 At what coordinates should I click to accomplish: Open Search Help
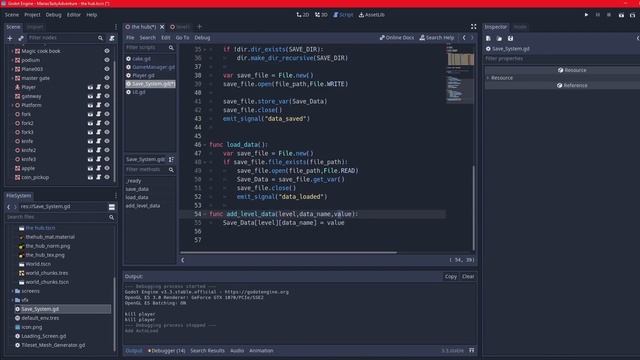point(437,38)
